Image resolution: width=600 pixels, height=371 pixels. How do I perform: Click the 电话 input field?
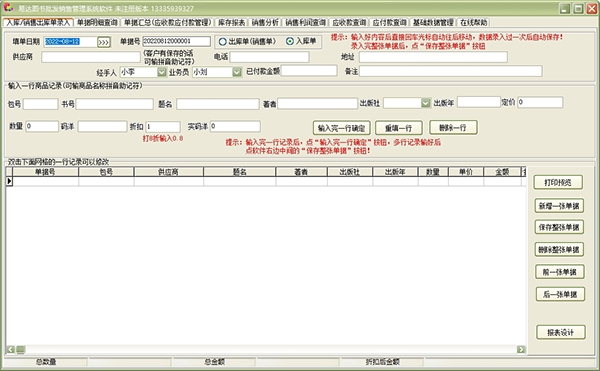pos(269,57)
